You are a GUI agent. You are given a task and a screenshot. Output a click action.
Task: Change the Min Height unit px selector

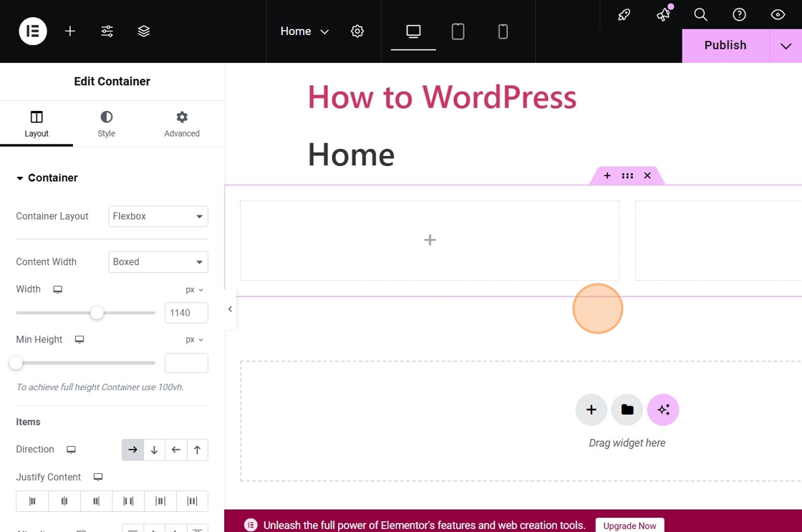click(x=194, y=339)
